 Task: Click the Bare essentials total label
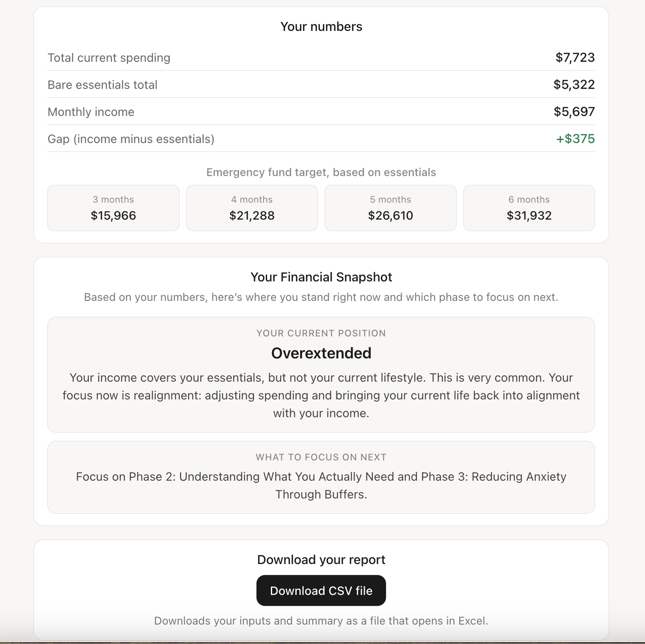click(x=102, y=85)
